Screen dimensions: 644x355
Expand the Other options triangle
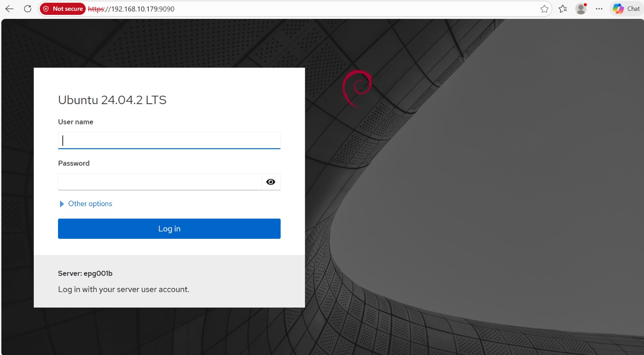(x=62, y=204)
